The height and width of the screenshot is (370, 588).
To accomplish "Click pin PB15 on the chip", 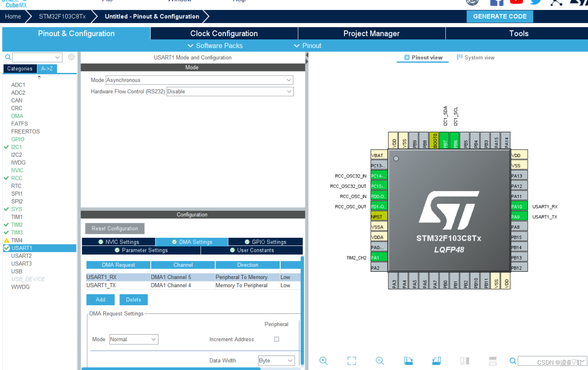I will 520,237.
